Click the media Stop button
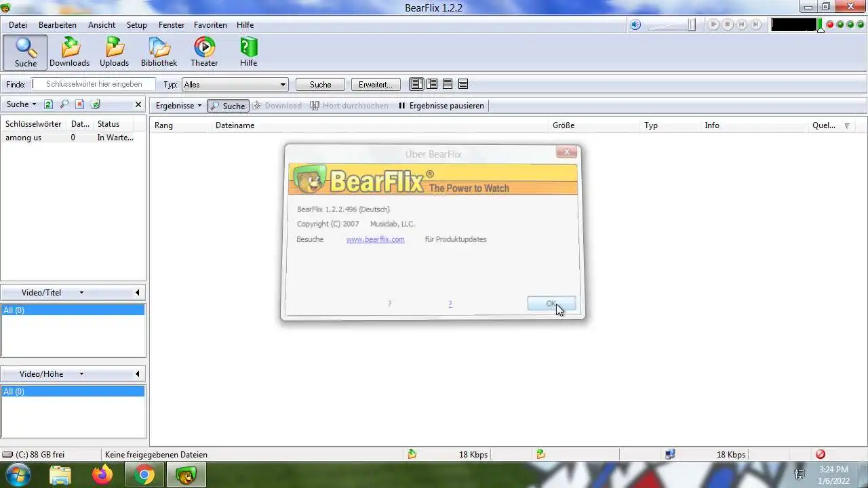 [x=728, y=25]
